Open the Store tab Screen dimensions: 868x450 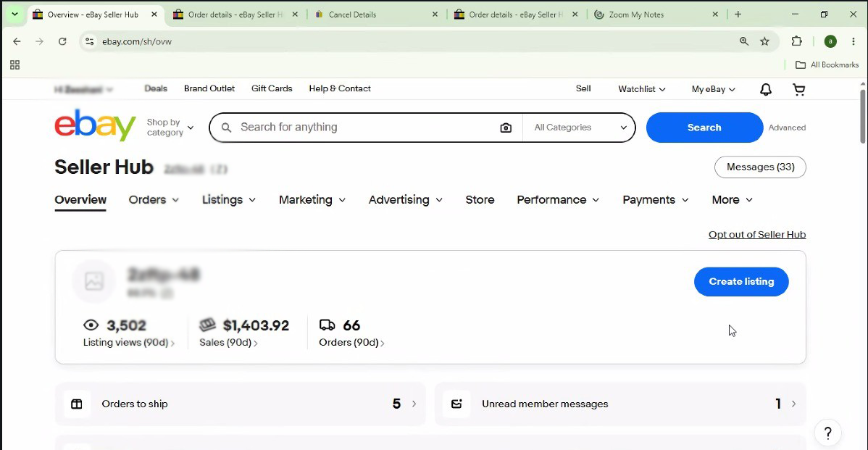480,200
